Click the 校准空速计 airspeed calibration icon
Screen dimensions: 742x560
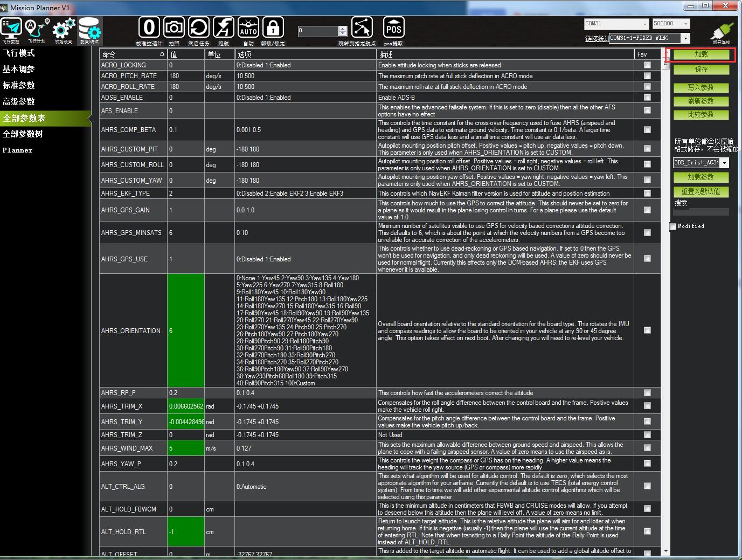pos(149,27)
